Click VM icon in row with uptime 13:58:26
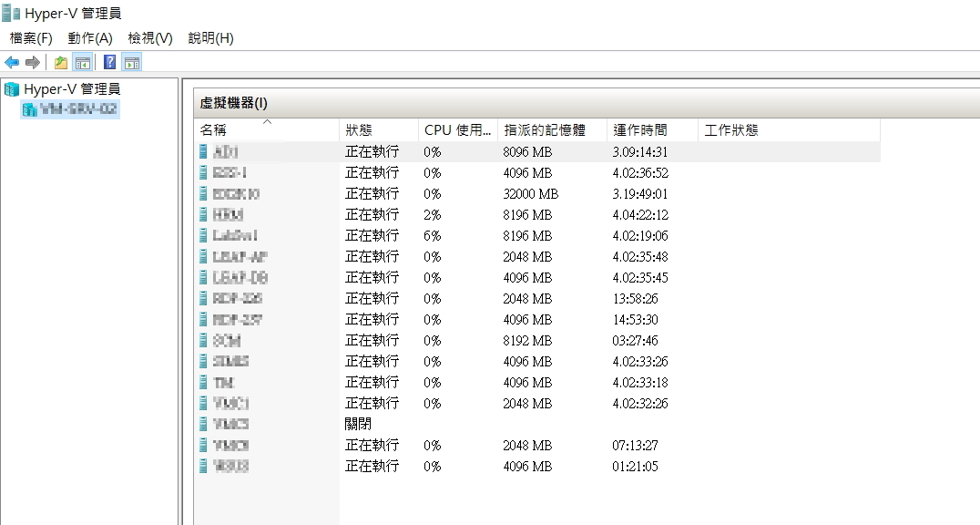The image size is (980, 525). [x=203, y=298]
